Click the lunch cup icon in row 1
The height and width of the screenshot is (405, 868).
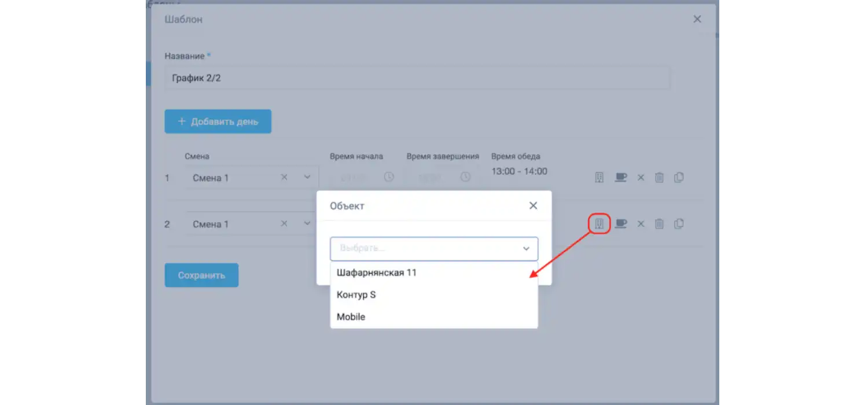[620, 178]
